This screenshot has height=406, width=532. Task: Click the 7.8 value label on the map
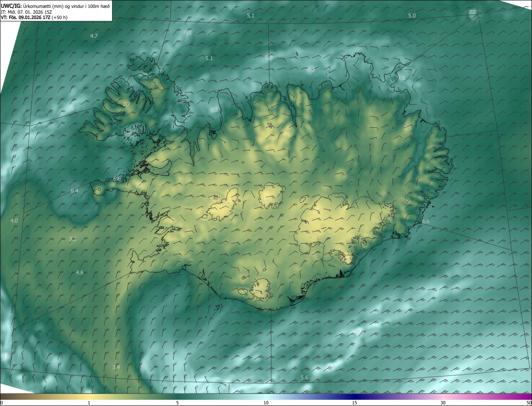tap(401, 78)
